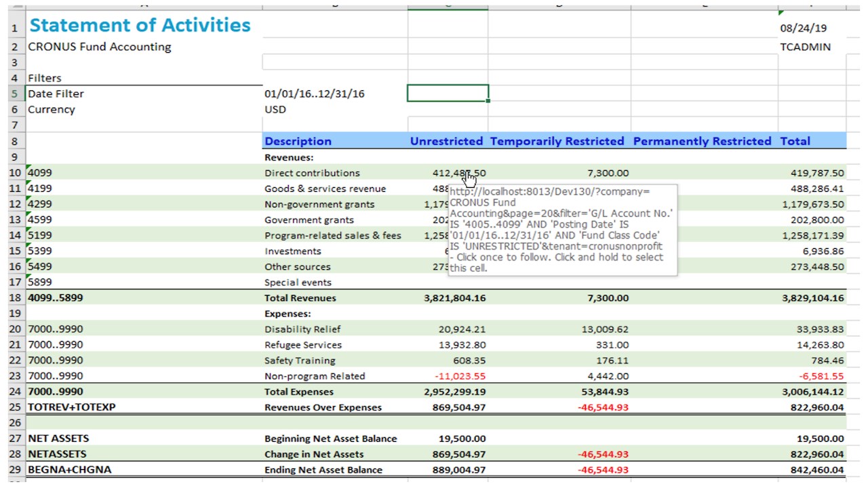This screenshot has width=868, height=488.
Task: Click account range "4099..5899"
Action: point(56,298)
